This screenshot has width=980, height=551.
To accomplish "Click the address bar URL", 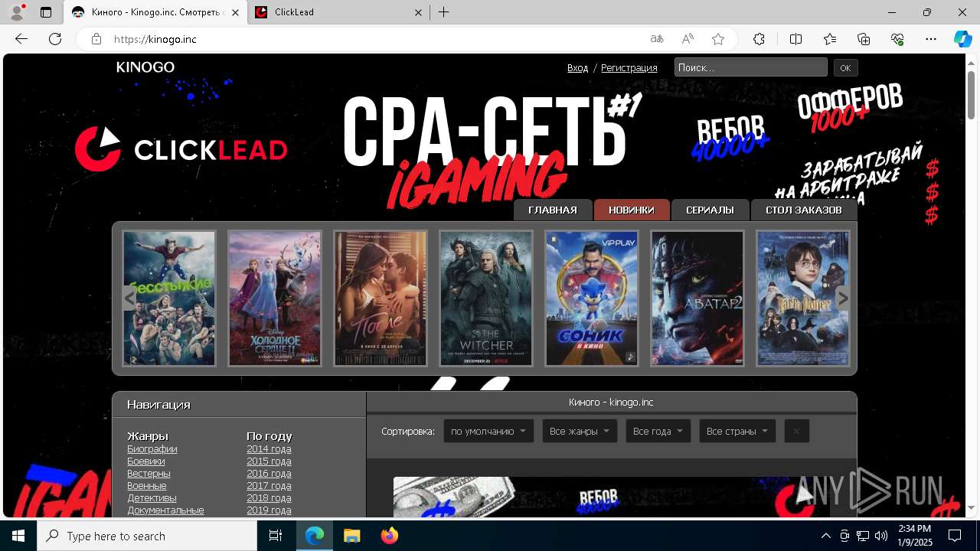I will click(155, 39).
